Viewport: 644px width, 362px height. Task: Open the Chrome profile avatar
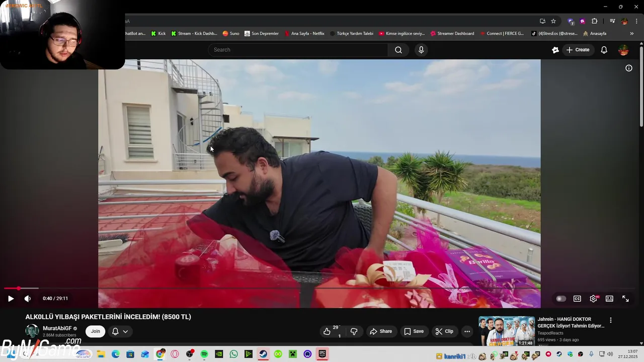click(x=624, y=21)
